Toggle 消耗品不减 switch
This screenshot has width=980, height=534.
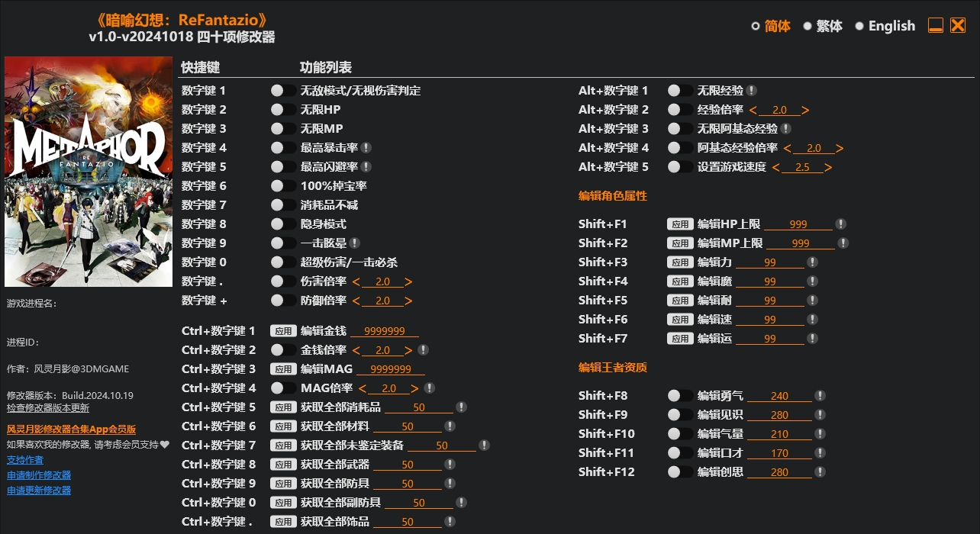(x=283, y=205)
